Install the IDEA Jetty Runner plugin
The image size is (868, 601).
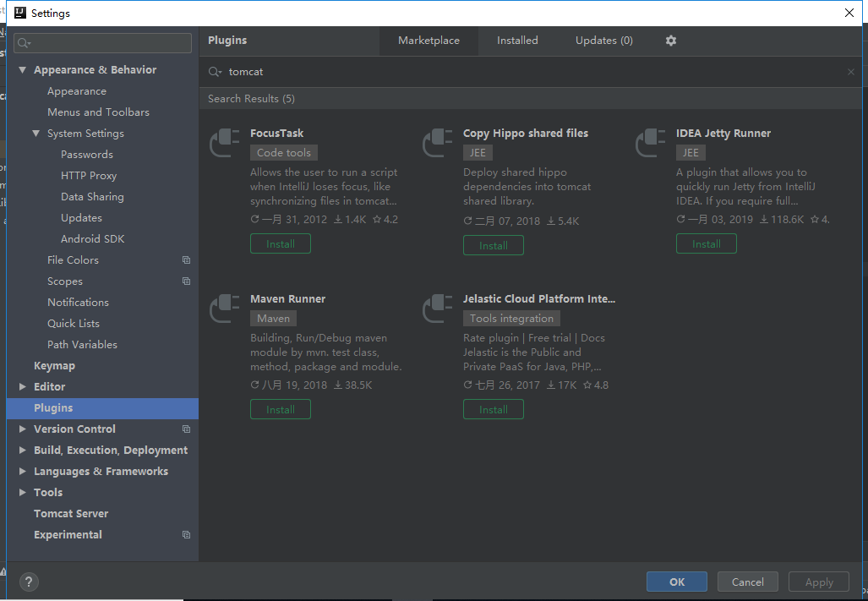(x=707, y=243)
